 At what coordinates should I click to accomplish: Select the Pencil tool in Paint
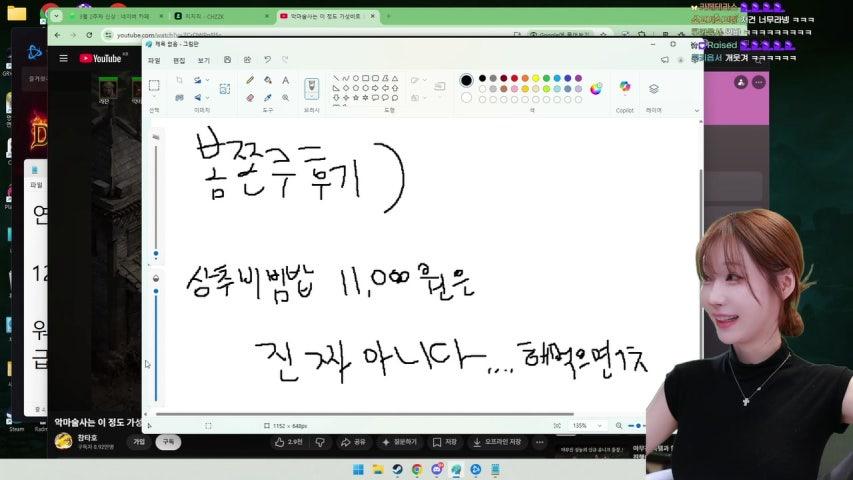[x=250, y=80]
